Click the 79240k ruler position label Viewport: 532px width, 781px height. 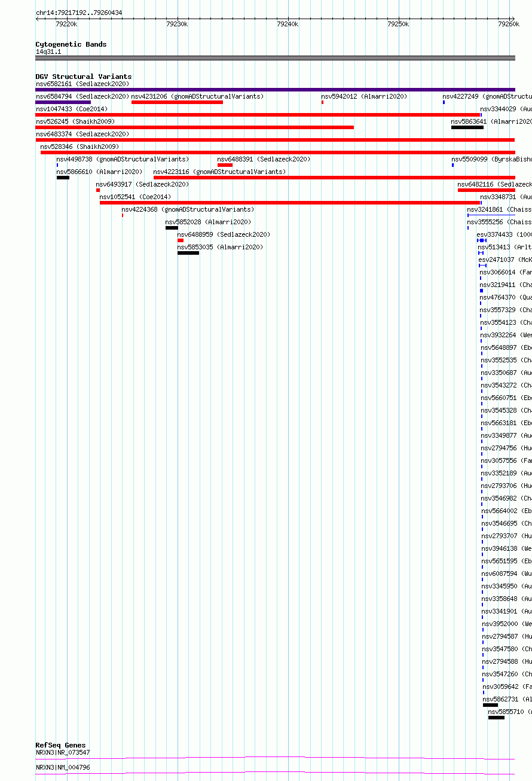pyautogui.click(x=288, y=24)
